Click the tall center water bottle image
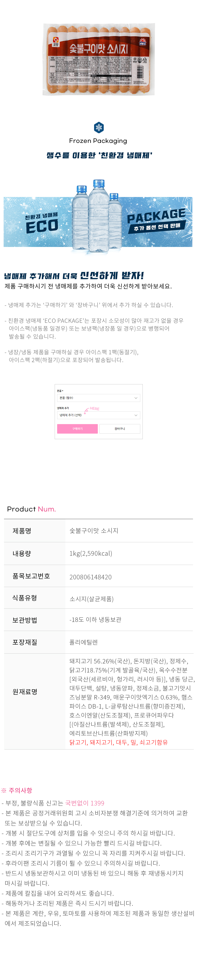This screenshot has height=980, width=197. [x=99, y=215]
